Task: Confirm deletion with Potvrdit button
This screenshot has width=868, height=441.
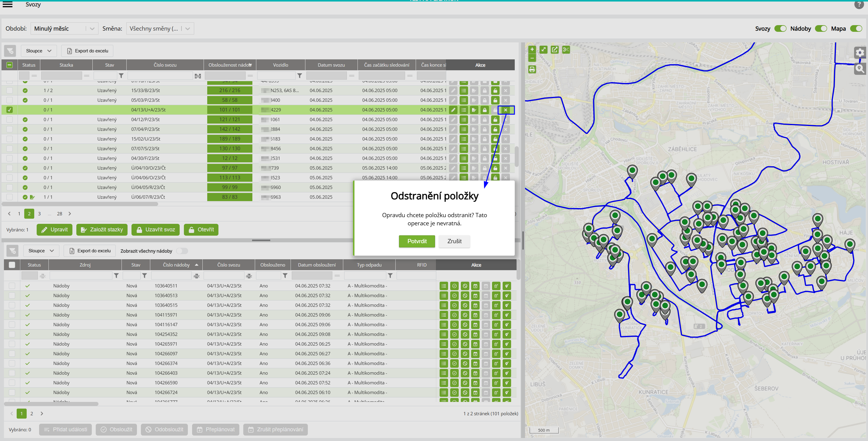Action: click(417, 241)
